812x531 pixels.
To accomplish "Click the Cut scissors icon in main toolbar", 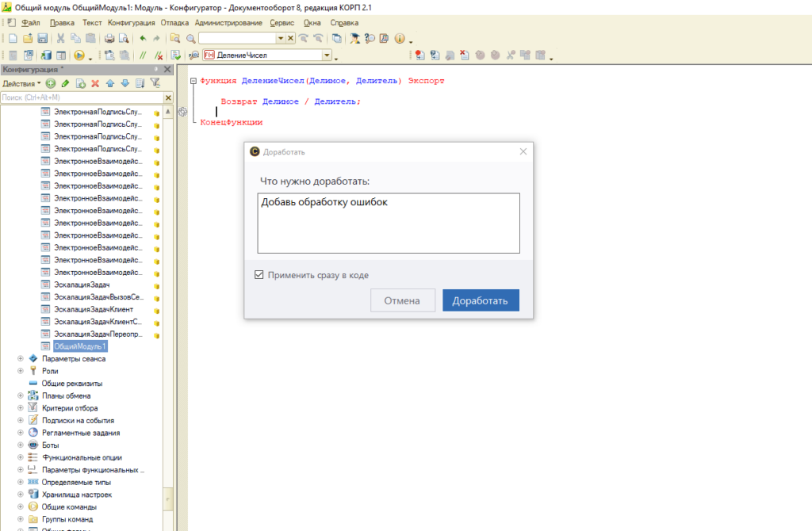I will (60, 38).
